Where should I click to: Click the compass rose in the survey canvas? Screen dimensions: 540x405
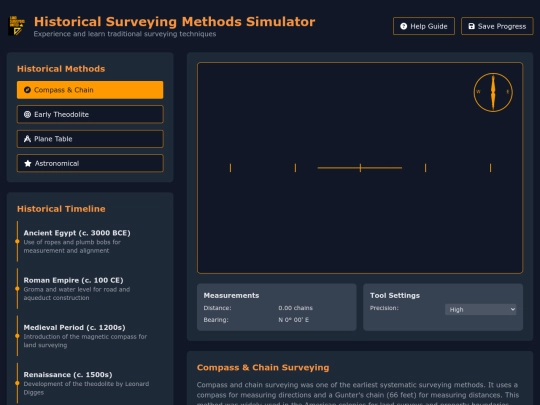[493, 92]
